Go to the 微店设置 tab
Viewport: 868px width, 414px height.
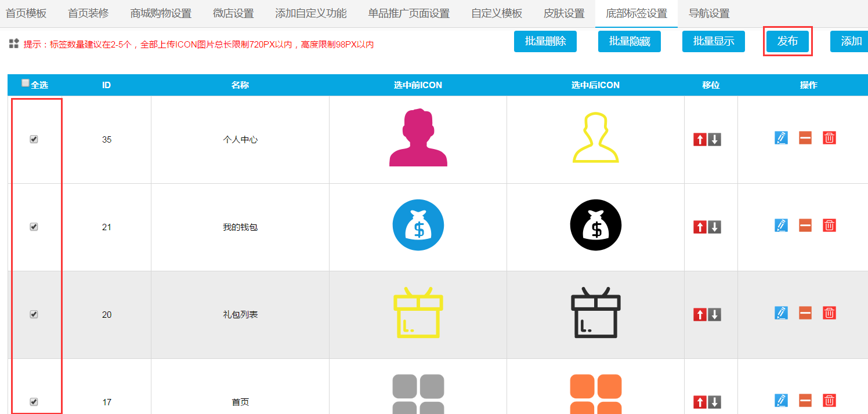click(x=233, y=13)
